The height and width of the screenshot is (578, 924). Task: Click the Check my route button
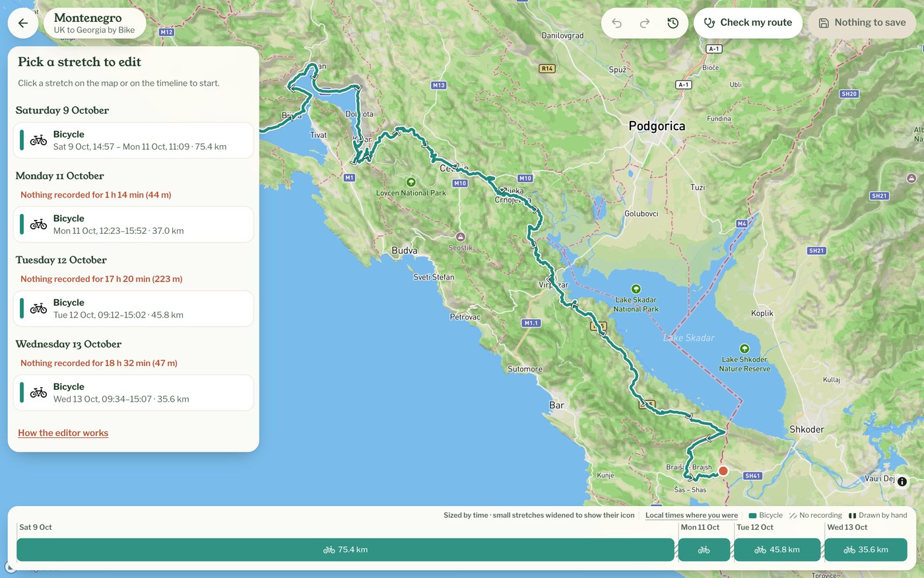point(748,22)
